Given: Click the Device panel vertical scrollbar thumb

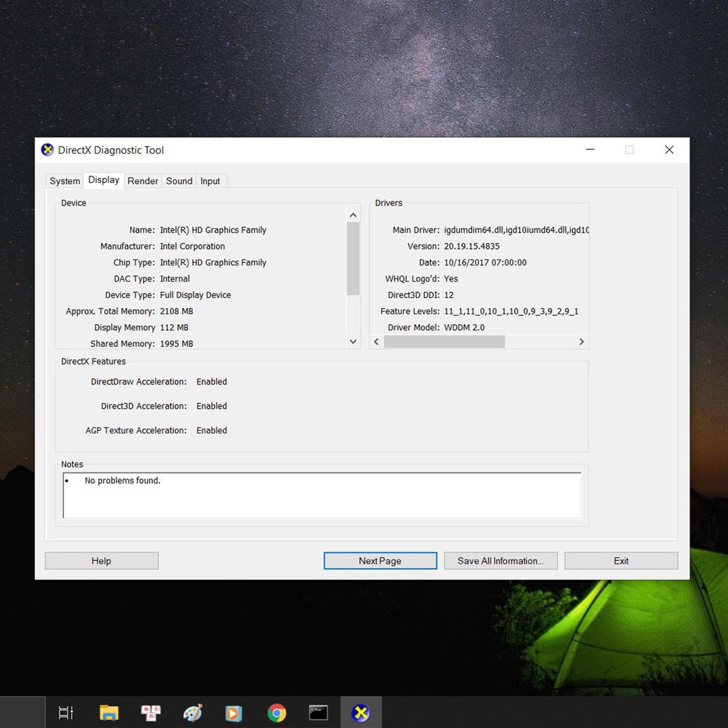Looking at the screenshot, I should click(353, 259).
